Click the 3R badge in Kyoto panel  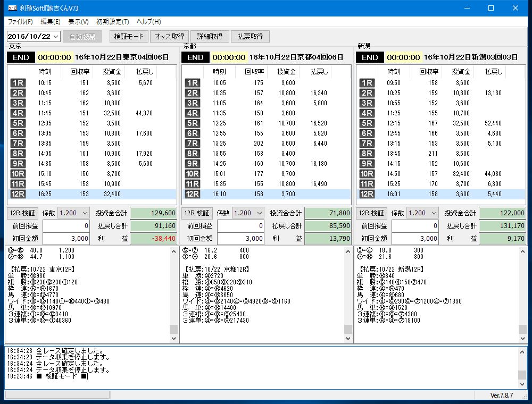point(192,103)
